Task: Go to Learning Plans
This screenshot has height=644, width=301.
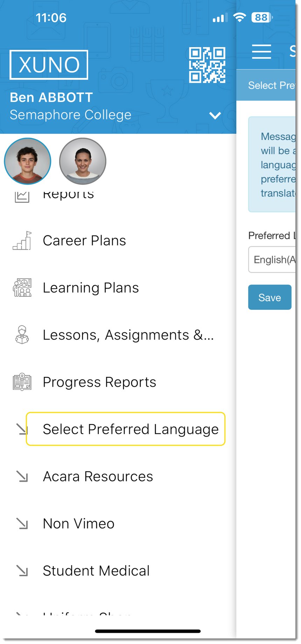Action: [x=91, y=288]
